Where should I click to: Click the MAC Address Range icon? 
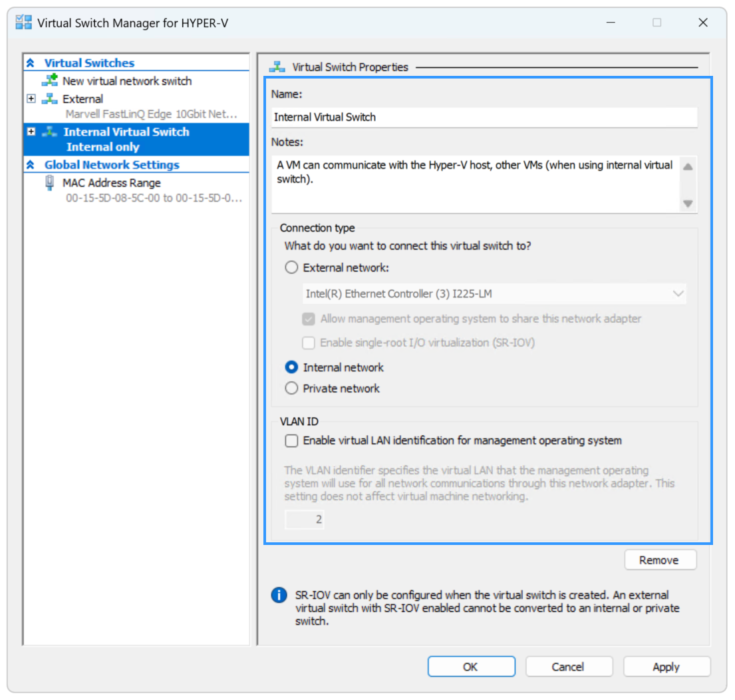[49, 183]
